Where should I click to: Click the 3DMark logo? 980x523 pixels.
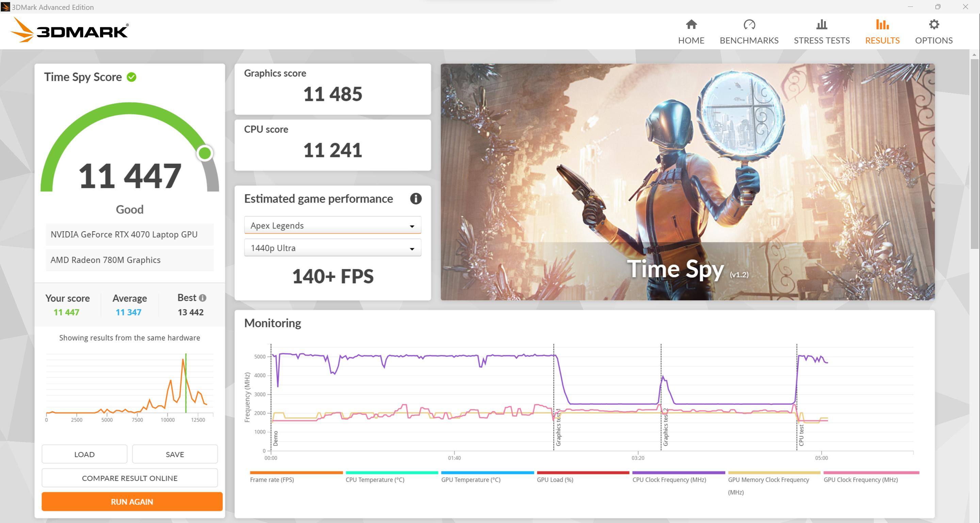click(x=70, y=30)
